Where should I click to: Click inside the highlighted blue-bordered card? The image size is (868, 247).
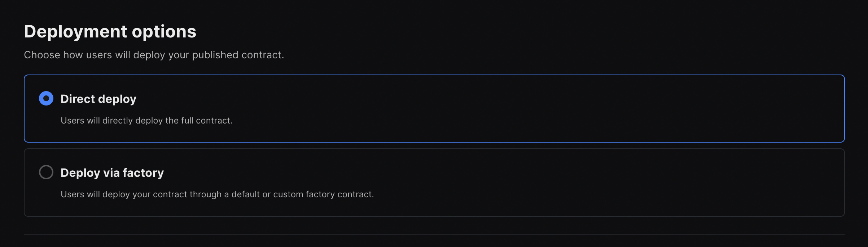coord(433,108)
